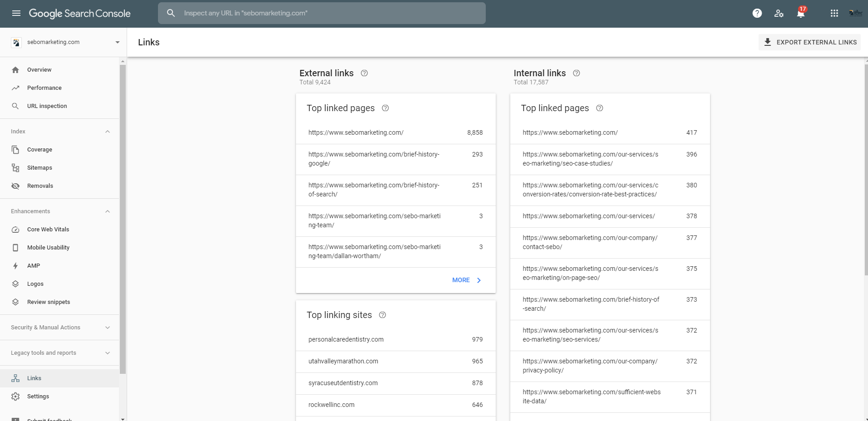Open the external brief-history-of-search row

[x=396, y=190]
